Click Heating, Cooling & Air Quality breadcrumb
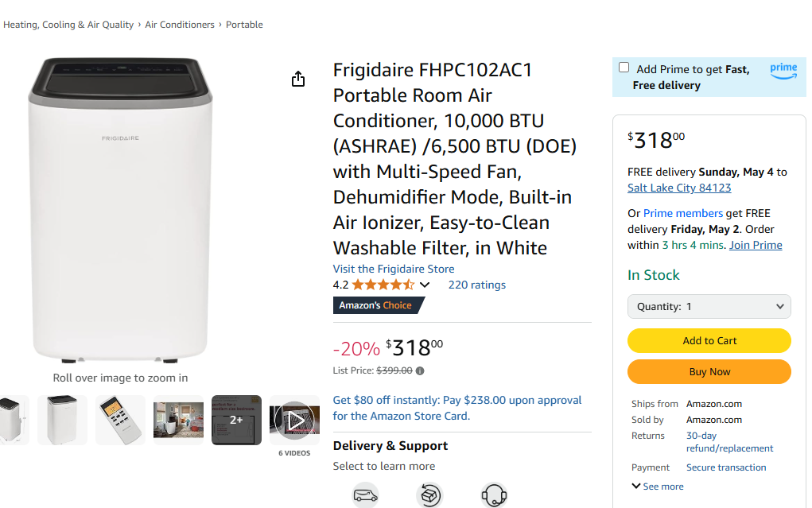Viewport: 812px width, 508px height. pos(68,25)
